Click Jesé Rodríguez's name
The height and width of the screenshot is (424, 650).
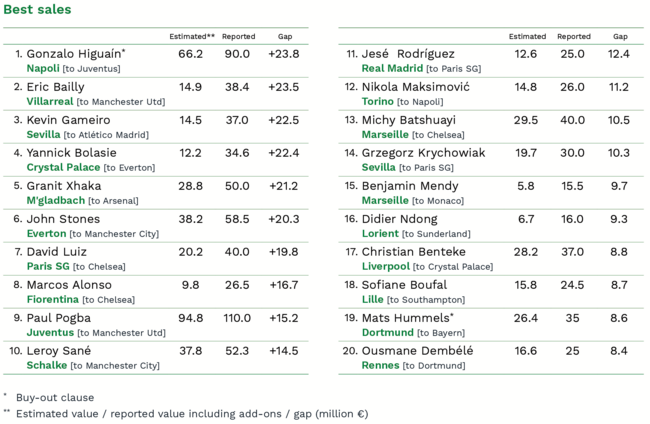click(x=408, y=54)
